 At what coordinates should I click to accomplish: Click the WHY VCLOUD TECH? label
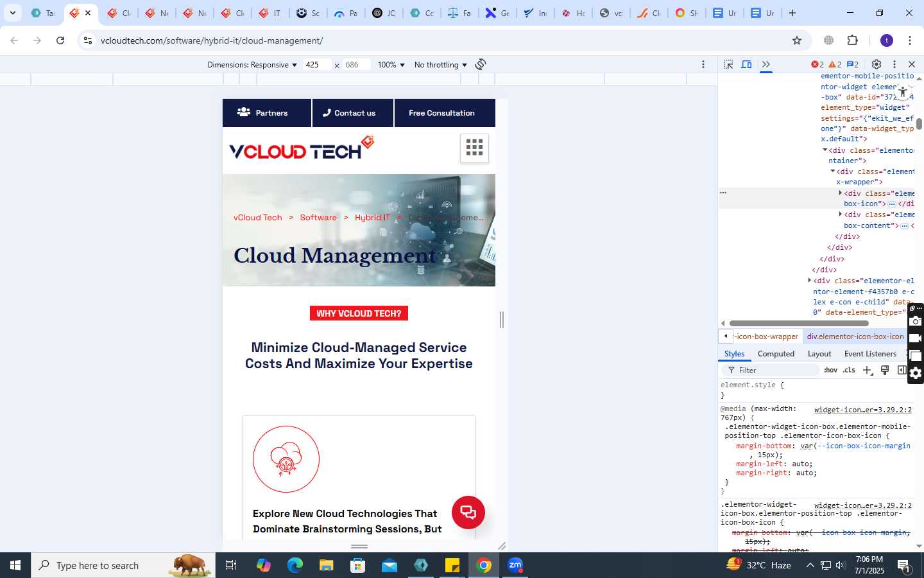point(359,313)
